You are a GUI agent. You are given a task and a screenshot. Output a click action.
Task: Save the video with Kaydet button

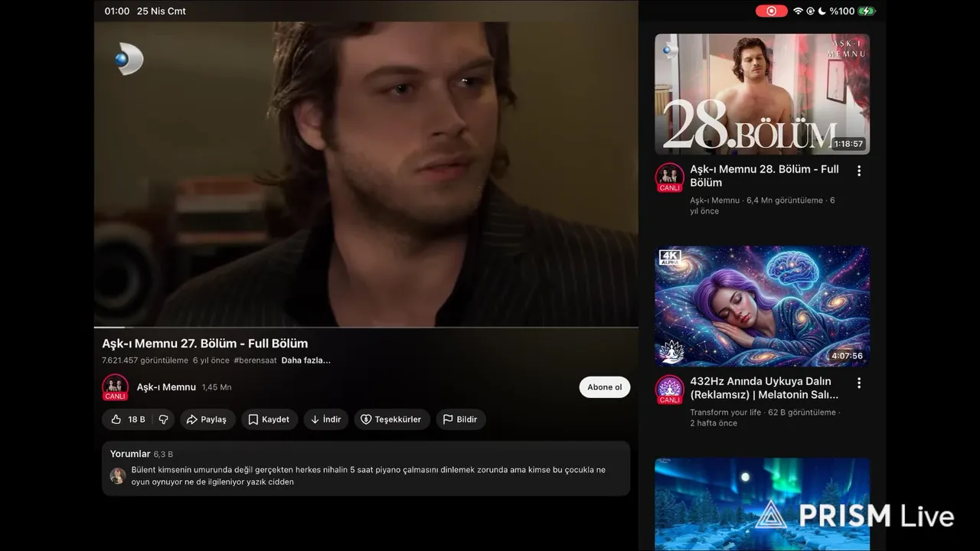[x=269, y=419]
